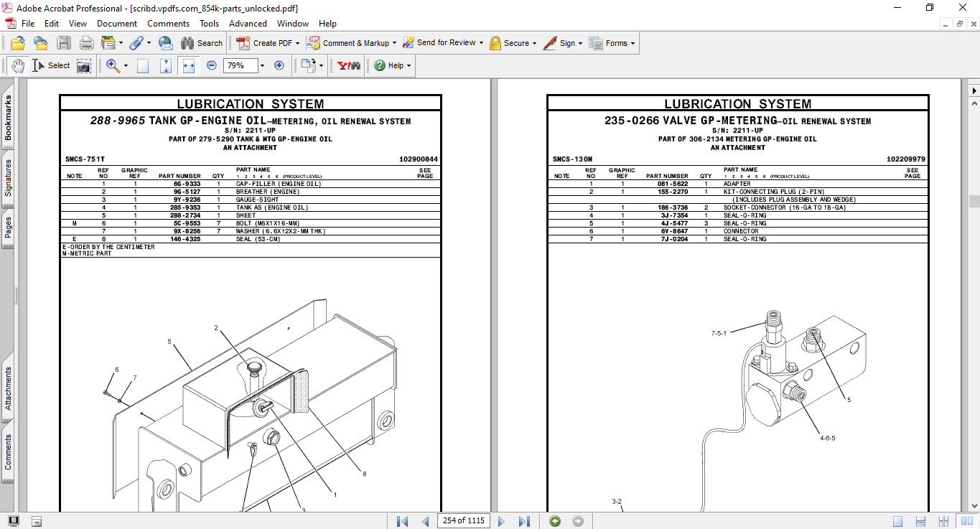Zoom out using the minus icon
The width and height of the screenshot is (980, 529).
pos(211,65)
